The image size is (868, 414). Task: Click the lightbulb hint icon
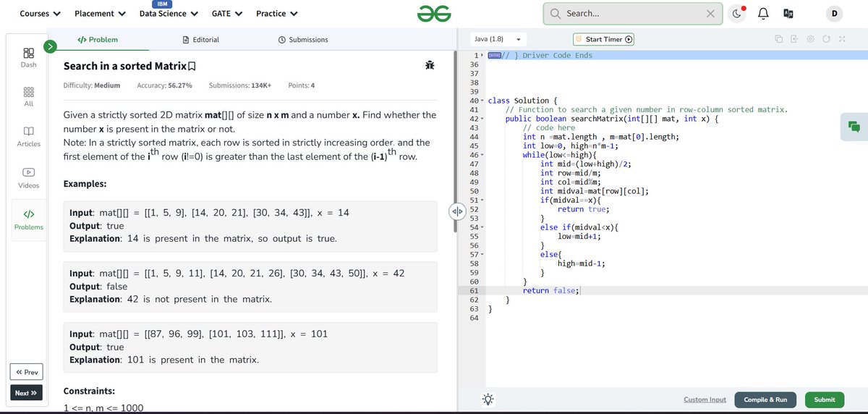point(488,400)
